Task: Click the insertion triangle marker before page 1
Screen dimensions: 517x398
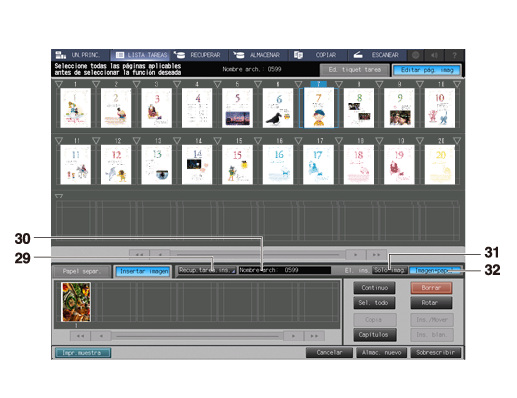Action: 59,84
